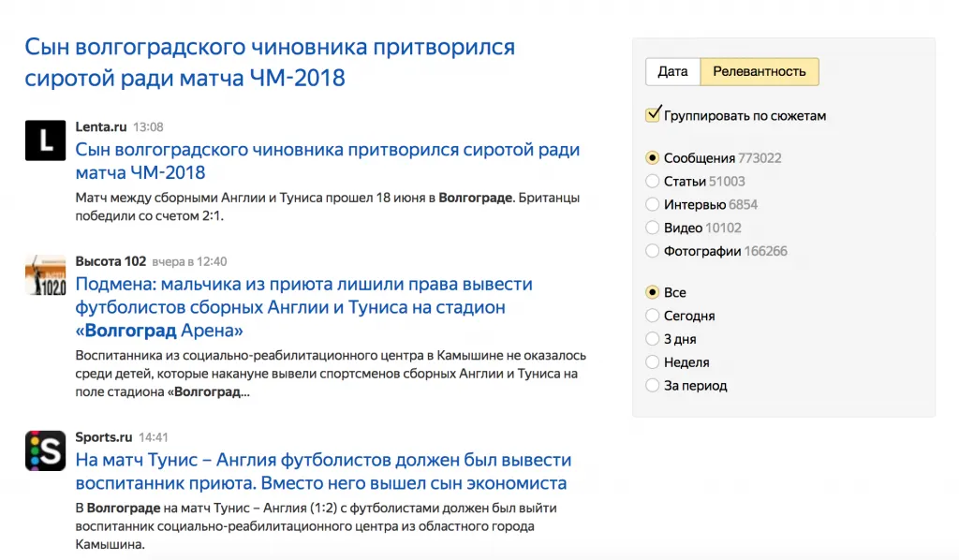Open the Подмена article from Высота 102
The width and height of the screenshot is (959, 560).
[303, 307]
